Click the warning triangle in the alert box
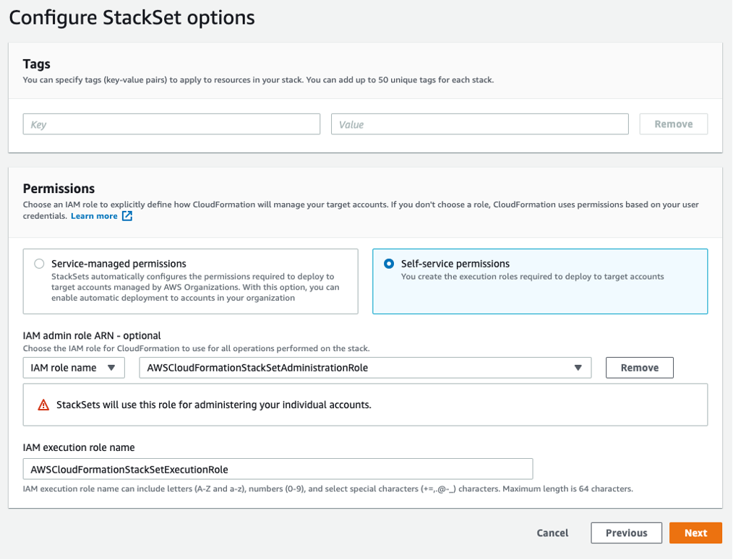 tap(43, 404)
